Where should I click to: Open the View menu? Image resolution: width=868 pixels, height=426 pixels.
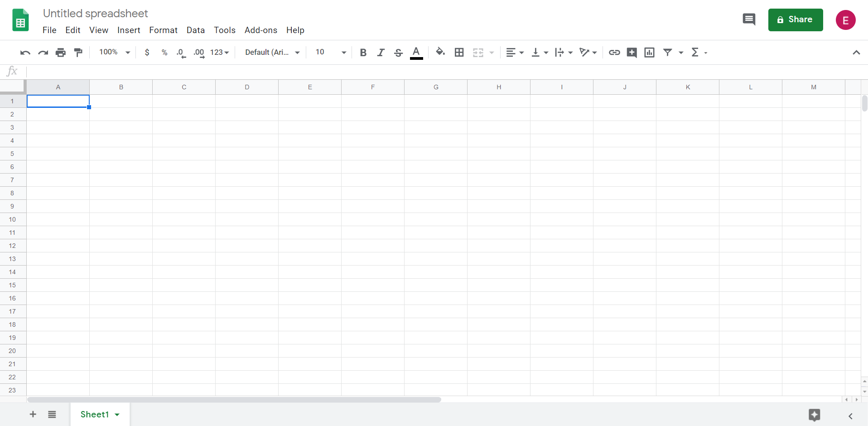click(99, 30)
